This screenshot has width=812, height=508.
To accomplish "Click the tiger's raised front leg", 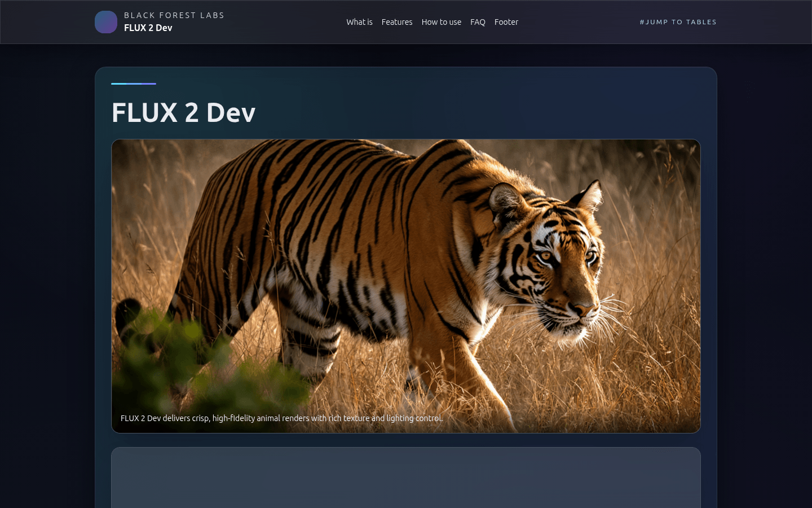I will tap(479, 373).
